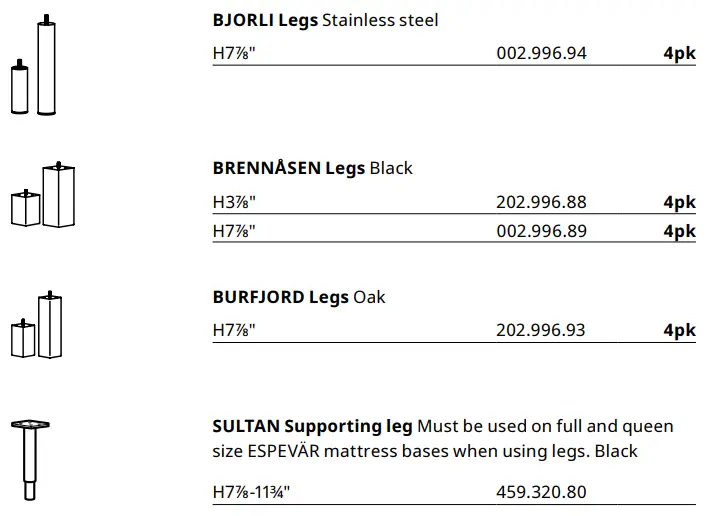Click the 4pk label in BURFJORD row

[679, 330]
